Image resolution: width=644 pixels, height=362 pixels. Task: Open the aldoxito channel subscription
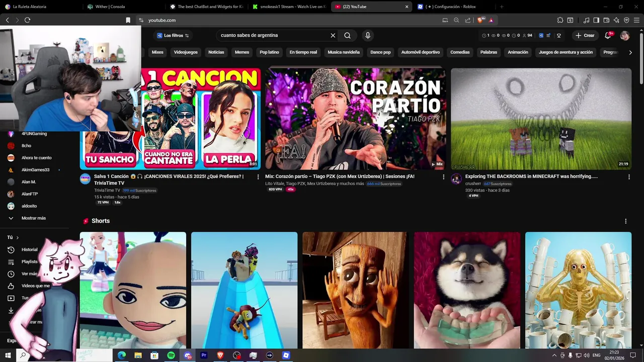(29, 206)
